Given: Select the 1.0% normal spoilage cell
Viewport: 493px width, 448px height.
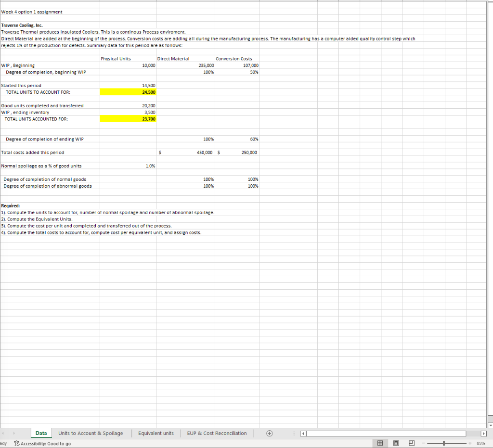Looking at the screenshot, I should [128, 166].
